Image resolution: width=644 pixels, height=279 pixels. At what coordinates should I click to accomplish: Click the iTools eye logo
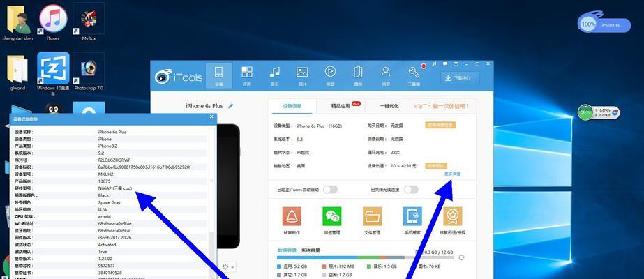[x=163, y=76]
